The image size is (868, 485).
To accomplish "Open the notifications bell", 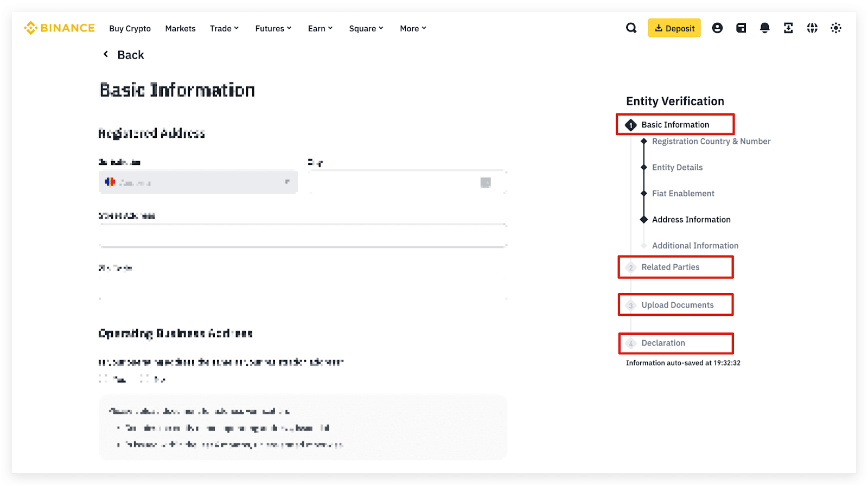I will pyautogui.click(x=765, y=28).
